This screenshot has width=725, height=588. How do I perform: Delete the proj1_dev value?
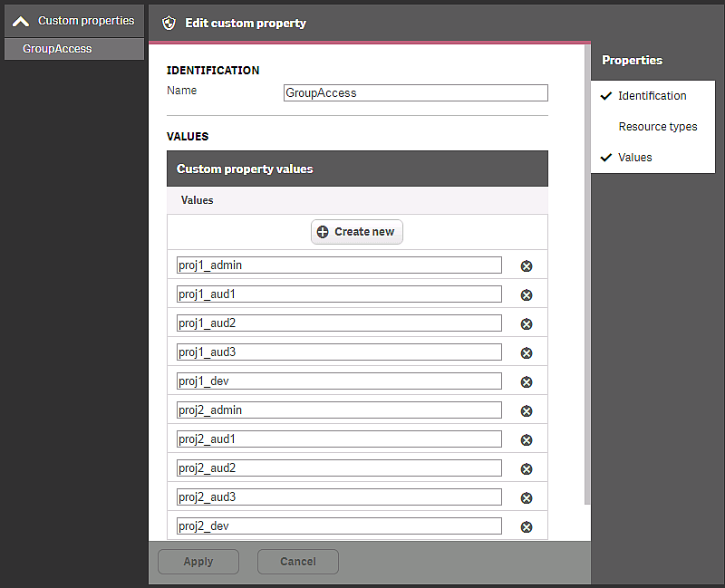(527, 381)
